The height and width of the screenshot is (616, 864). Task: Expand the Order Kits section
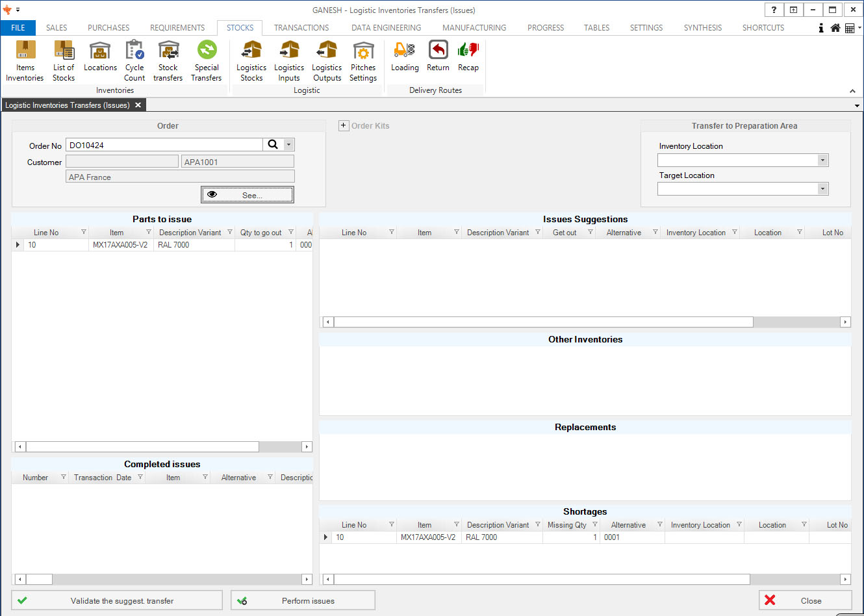pyautogui.click(x=344, y=126)
